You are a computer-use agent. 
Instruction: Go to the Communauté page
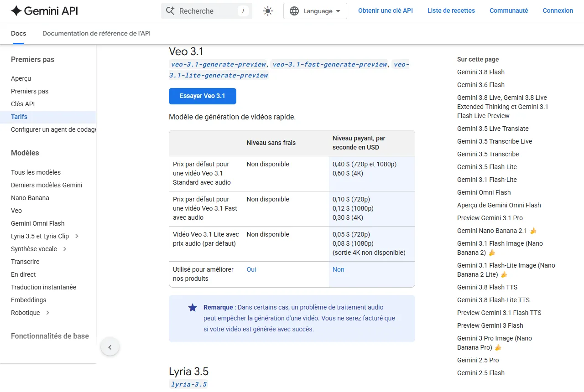[509, 10]
